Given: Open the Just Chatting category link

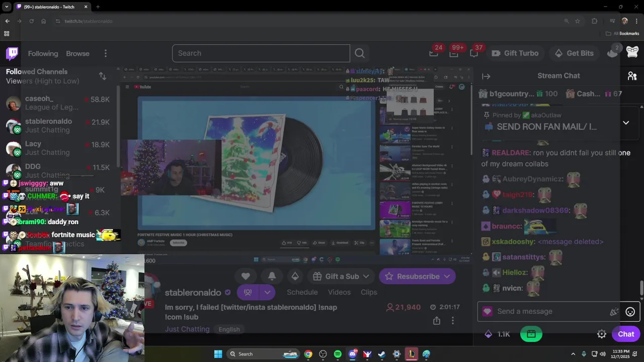Looking at the screenshot, I should coord(187,329).
